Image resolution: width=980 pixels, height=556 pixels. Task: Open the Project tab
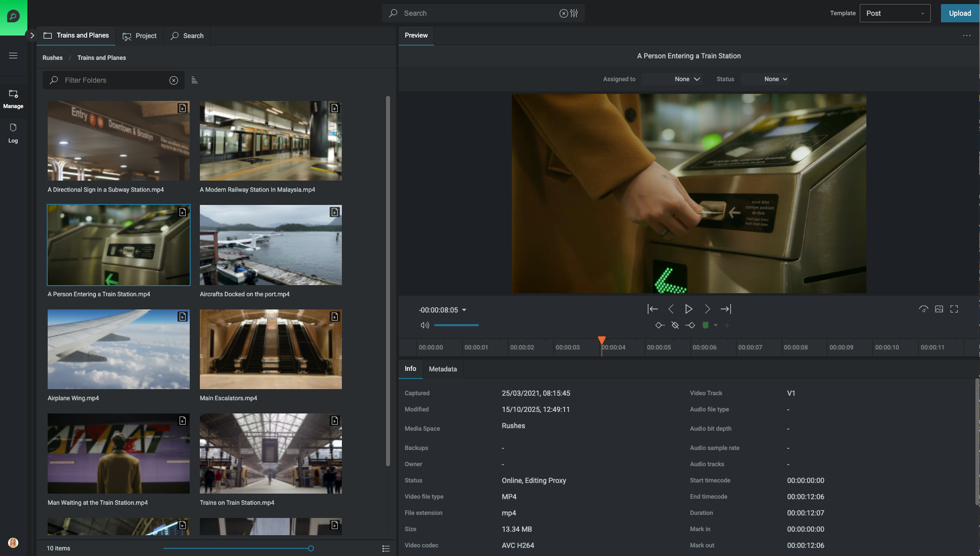(x=140, y=36)
